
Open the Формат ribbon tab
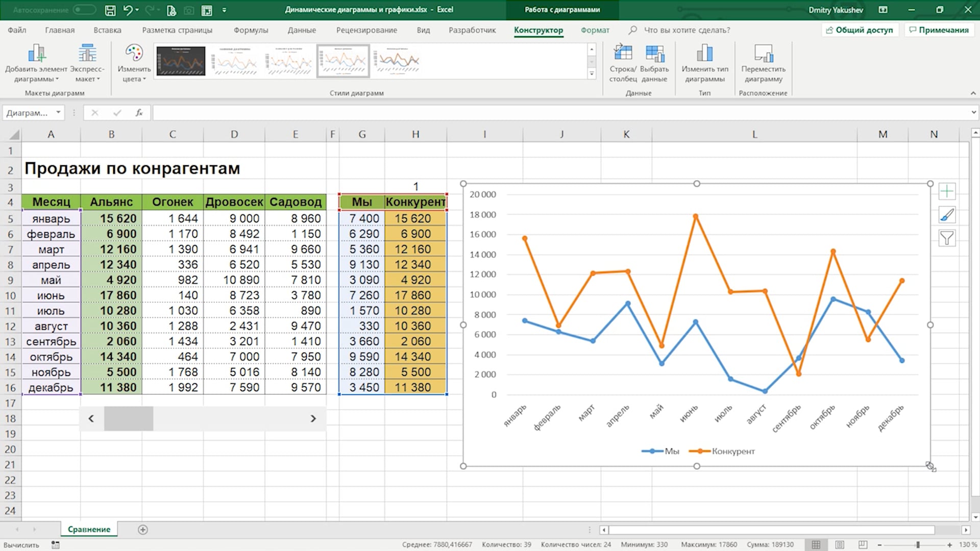(x=595, y=30)
